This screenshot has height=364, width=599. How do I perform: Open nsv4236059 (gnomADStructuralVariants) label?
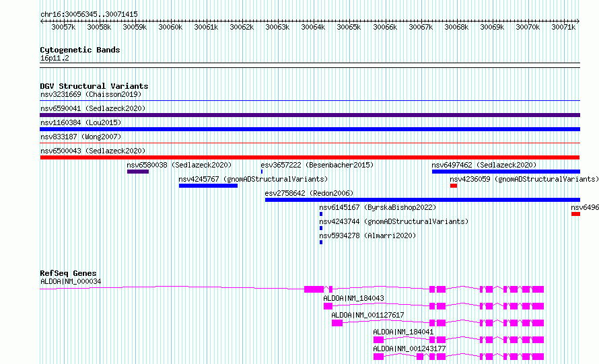(524, 179)
